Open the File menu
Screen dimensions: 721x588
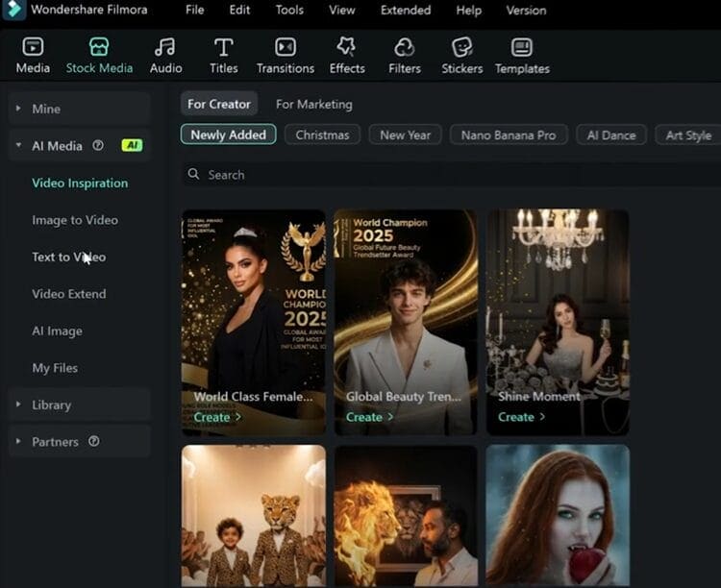(195, 11)
